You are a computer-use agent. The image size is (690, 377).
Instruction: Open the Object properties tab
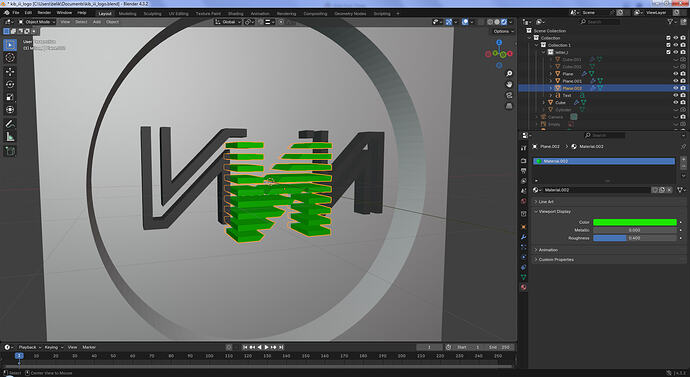[524, 227]
